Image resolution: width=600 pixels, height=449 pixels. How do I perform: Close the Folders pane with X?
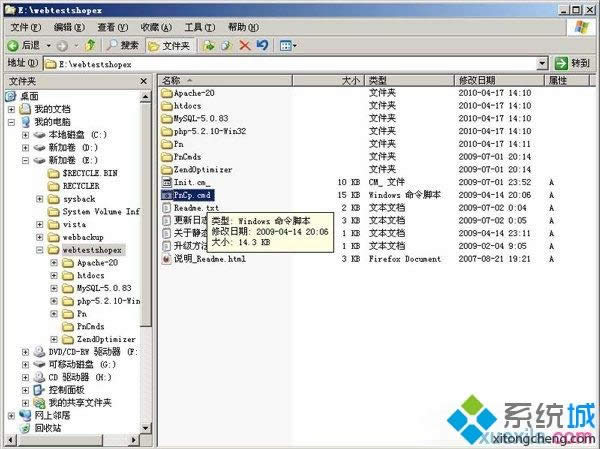tap(146, 80)
